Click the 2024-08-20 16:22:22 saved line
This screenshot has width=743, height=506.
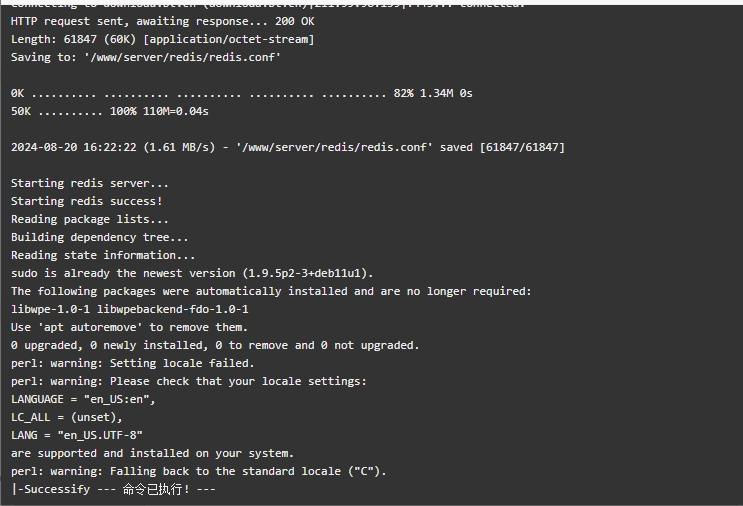coord(288,147)
